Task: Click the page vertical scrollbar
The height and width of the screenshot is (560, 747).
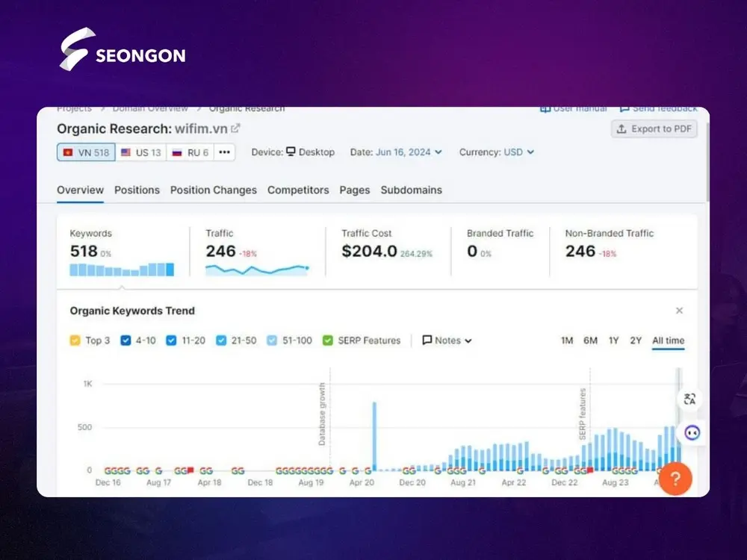Action: point(707,162)
